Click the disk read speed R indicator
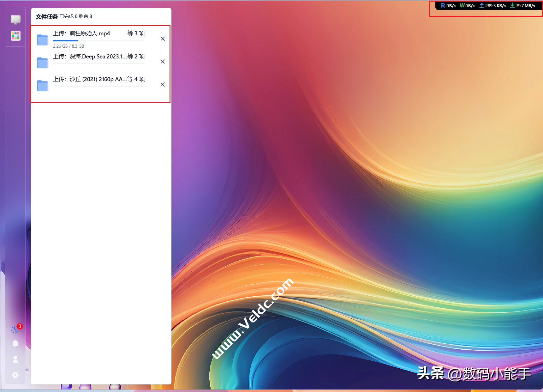Viewport: 543px width, 392px height. point(448,6)
